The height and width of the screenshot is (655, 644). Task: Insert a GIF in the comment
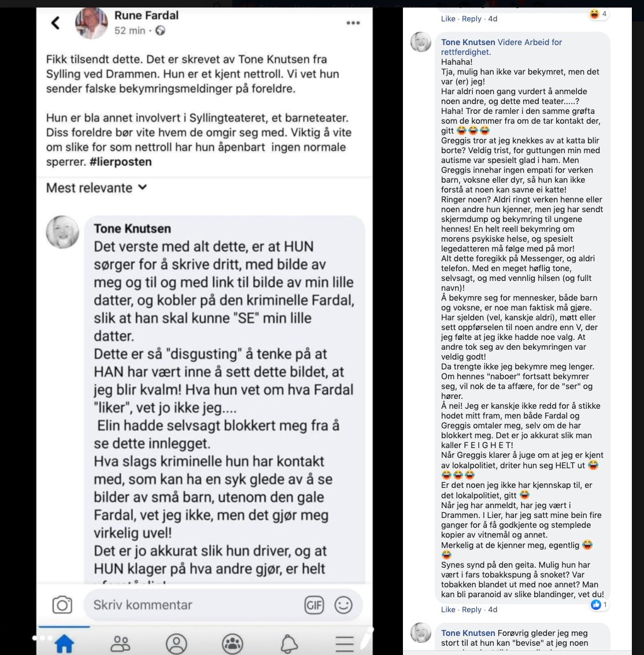pyautogui.click(x=314, y=605)
